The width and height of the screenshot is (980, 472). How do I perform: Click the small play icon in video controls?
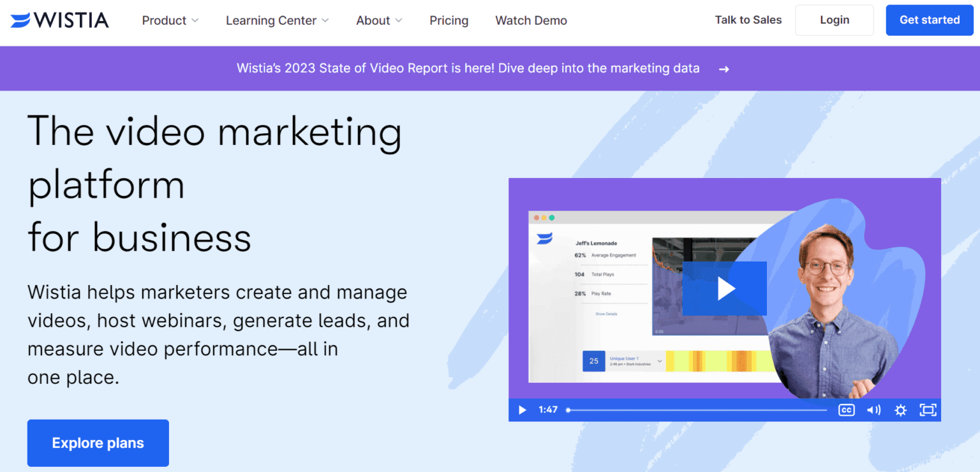pyautogui.click(x=522, y=410)
